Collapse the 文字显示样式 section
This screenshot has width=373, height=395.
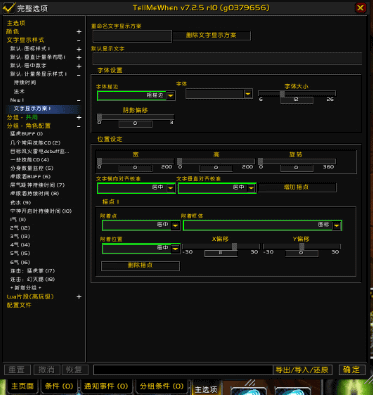click(x=79, y=40)
